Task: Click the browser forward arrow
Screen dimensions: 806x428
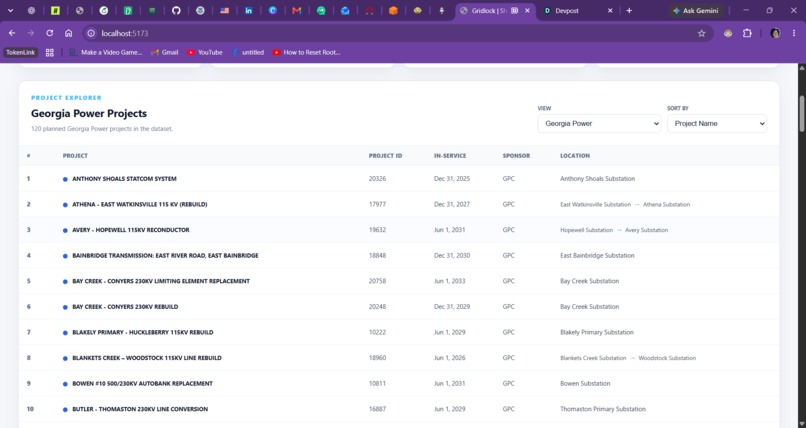Action: click(x=31, y=33)
